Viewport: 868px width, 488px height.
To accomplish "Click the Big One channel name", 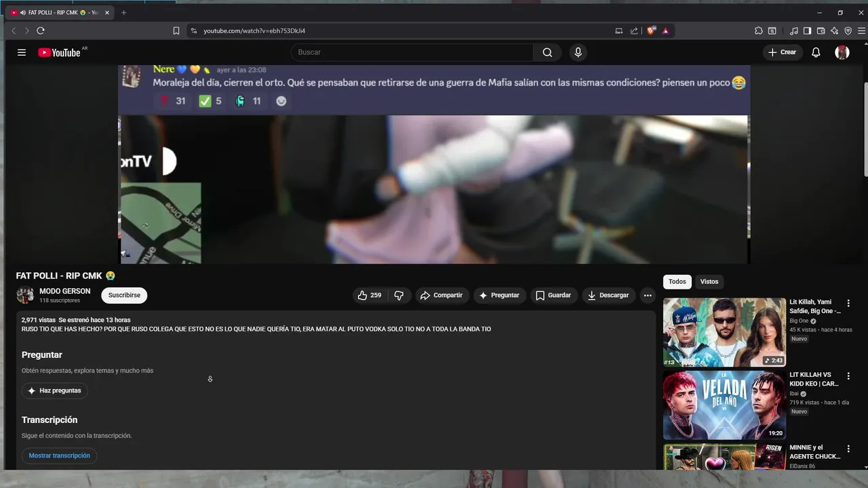I will 799,321.
